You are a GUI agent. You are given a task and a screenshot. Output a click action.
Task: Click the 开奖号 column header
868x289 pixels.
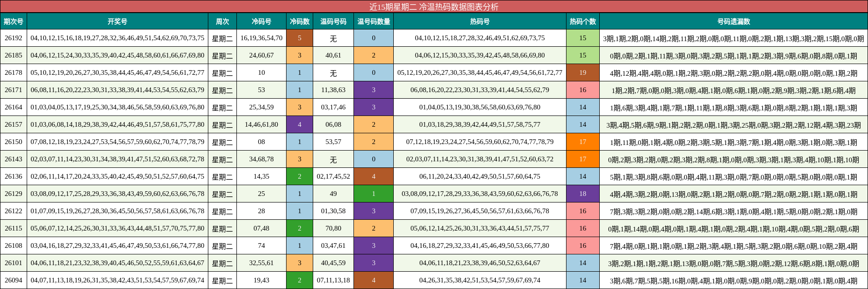coord(118,22)
